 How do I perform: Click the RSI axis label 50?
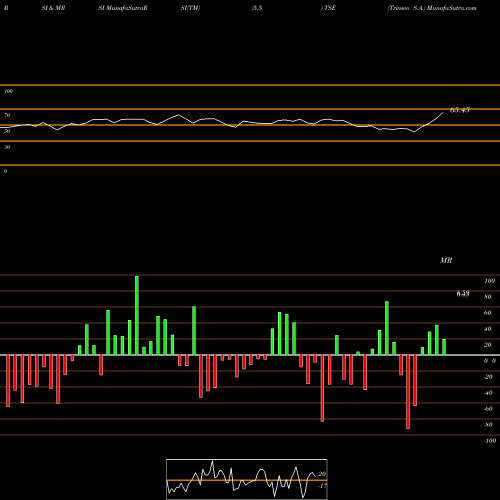[x=7, y=131]
